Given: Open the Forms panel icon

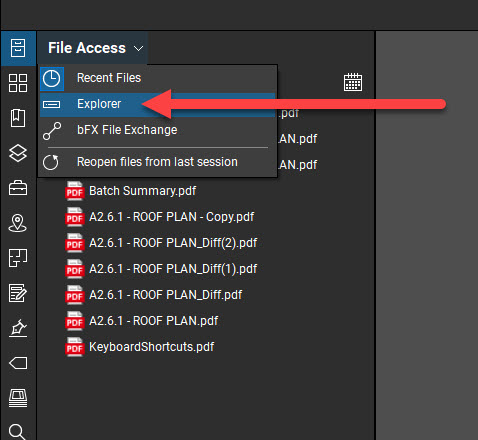Looking at the screenshot, I should click(x=18, y=293).
